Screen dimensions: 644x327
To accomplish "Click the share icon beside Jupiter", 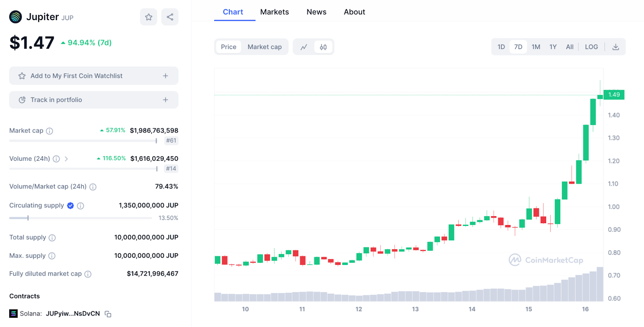I will (x=170, y=17).
